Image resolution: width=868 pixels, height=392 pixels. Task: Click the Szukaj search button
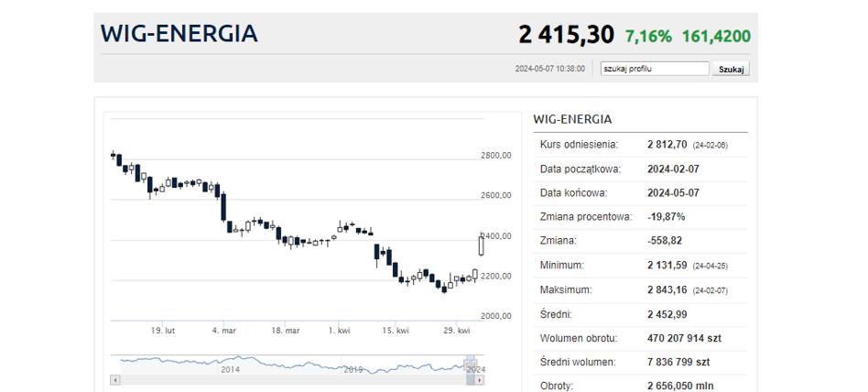pyautogui.click(x=731, y=70)
